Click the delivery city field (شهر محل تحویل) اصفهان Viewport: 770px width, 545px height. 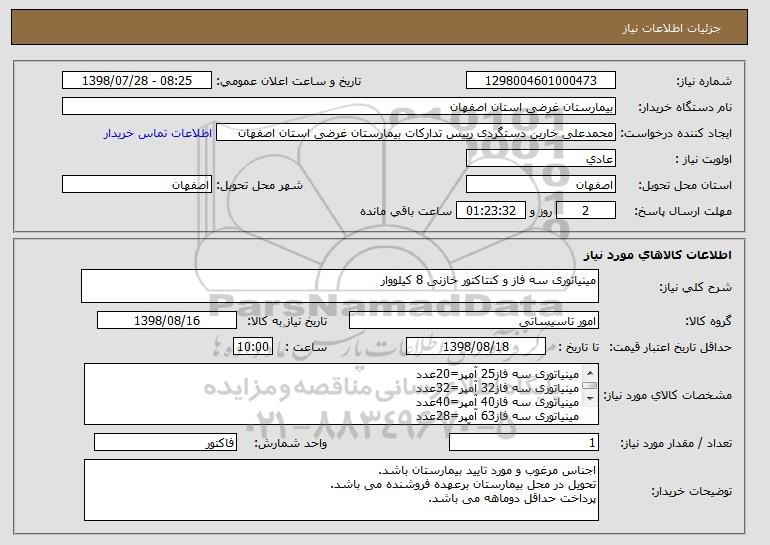(137, 185)
